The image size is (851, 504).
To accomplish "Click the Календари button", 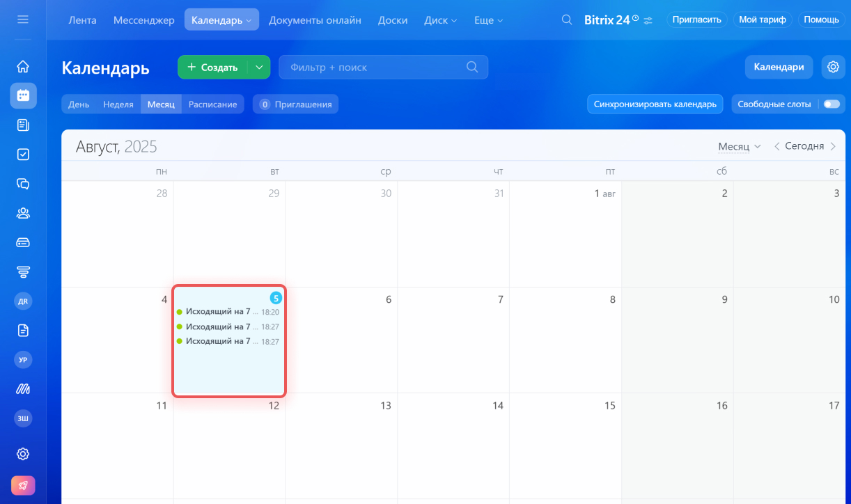I will click(x=779, y=67).
